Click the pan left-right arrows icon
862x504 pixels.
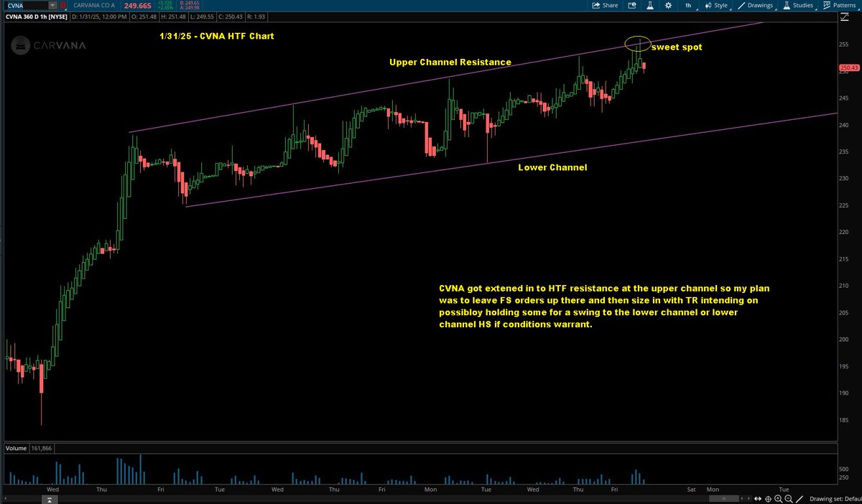click(x=758, y=499)
